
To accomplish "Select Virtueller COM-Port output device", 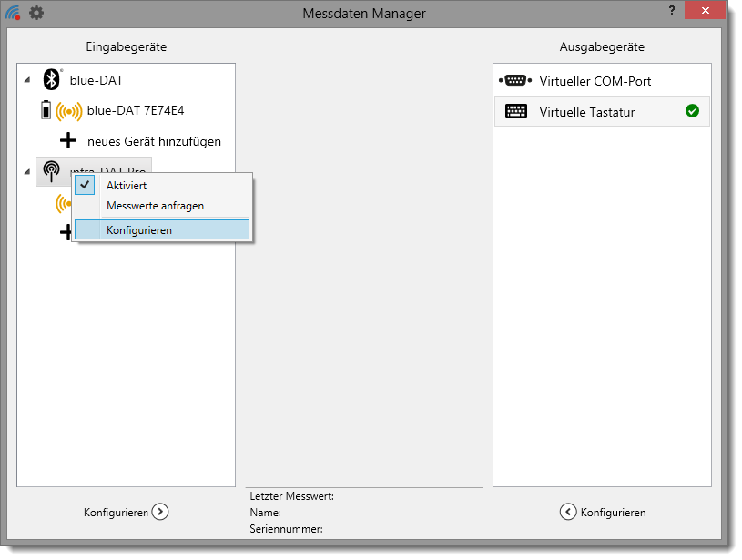I will (595, 81).
